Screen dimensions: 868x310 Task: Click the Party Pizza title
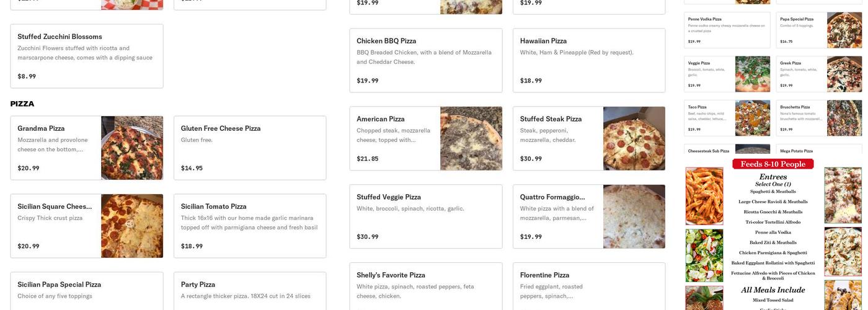198,285
